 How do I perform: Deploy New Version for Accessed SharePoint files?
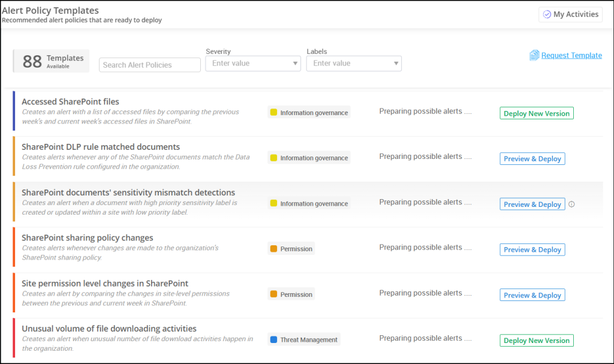[x=536, y=113]
